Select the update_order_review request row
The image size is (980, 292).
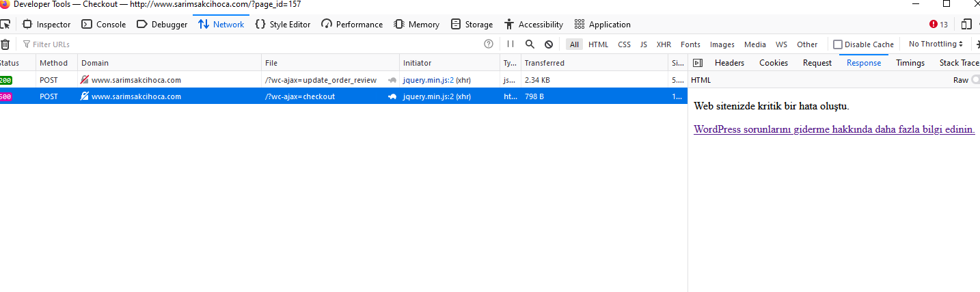pos(344,80)
